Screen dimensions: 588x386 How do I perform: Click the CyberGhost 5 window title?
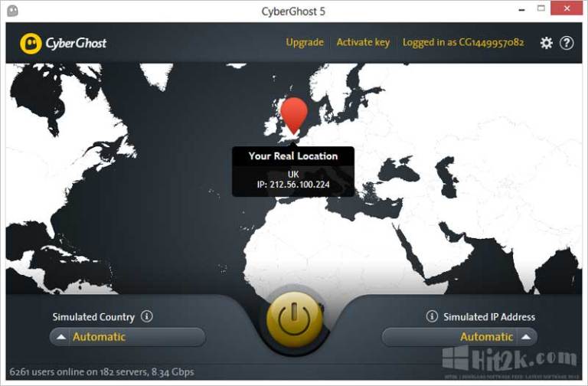tap(293, 11)
